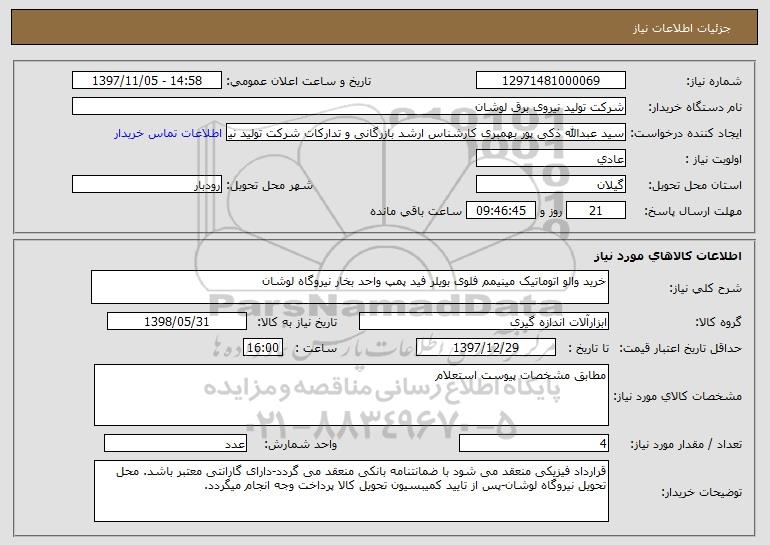The height and width of the screenshot is (545, 770).
Task: Click the تاریخ و ساعت اعلان عمومی label
Action: tap(299, 82)
